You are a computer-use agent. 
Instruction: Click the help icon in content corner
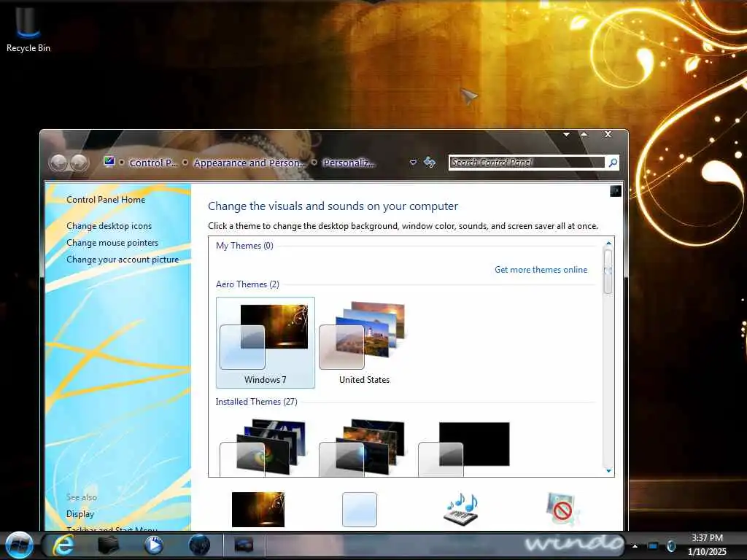616,192
